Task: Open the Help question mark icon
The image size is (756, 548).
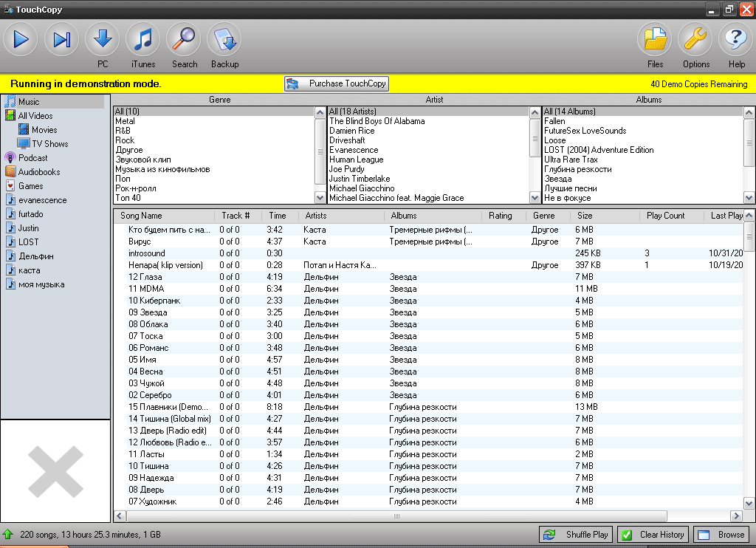Action: (736, 40)
